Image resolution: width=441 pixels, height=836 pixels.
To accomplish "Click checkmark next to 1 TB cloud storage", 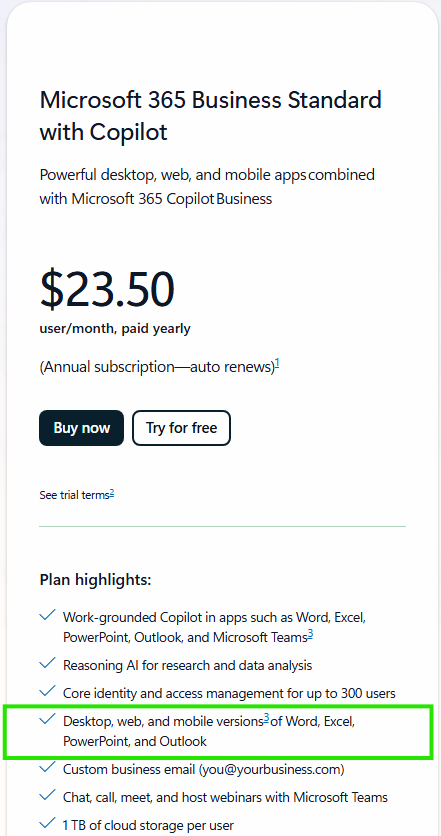I will click(x=47, y=824).
